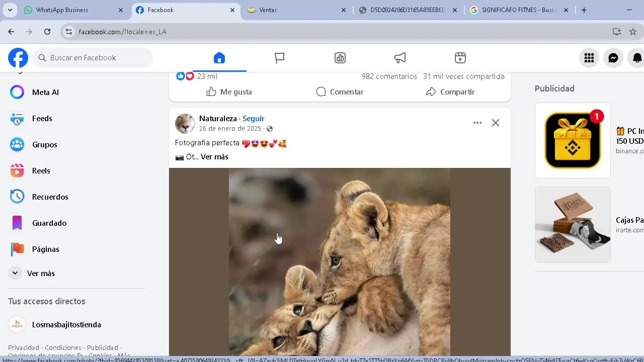The height and width of the screenshot is (362, 644).
Task: Open Feeds in left sidebar
Action: pos(76,119)
